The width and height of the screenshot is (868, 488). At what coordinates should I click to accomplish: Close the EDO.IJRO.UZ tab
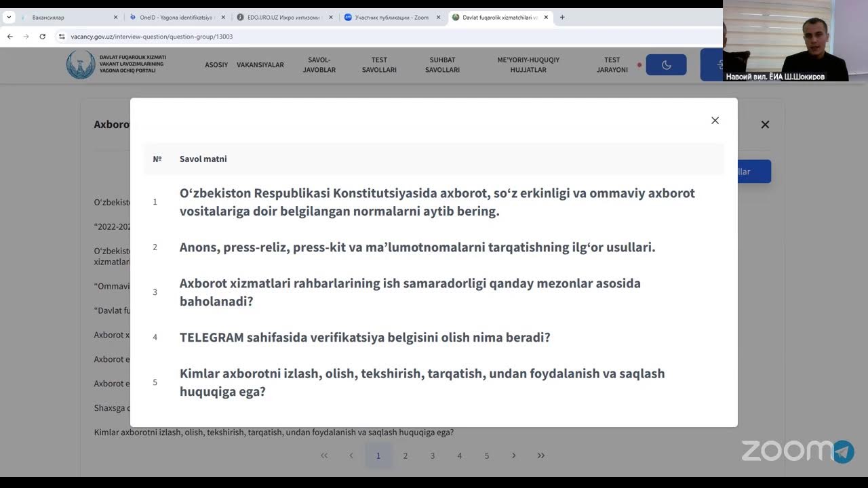330,18
